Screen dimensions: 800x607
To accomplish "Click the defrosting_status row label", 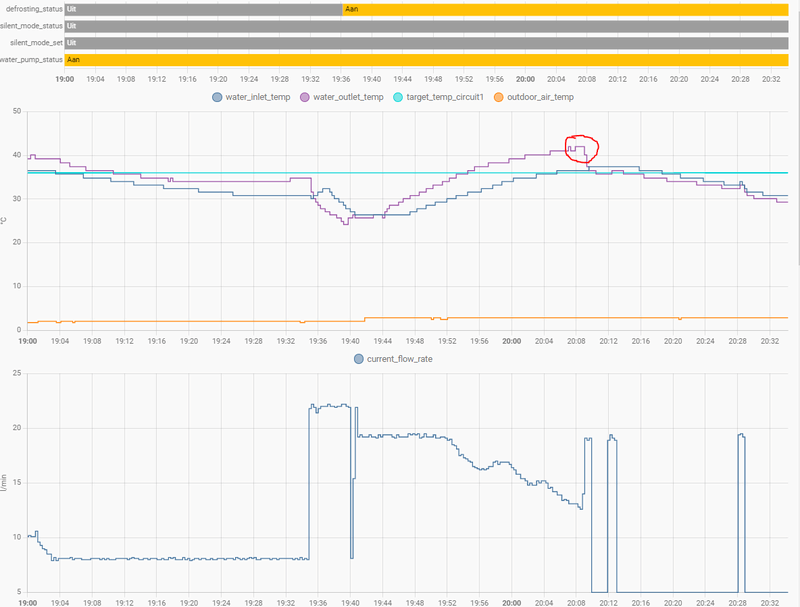I will click(34, 9).
